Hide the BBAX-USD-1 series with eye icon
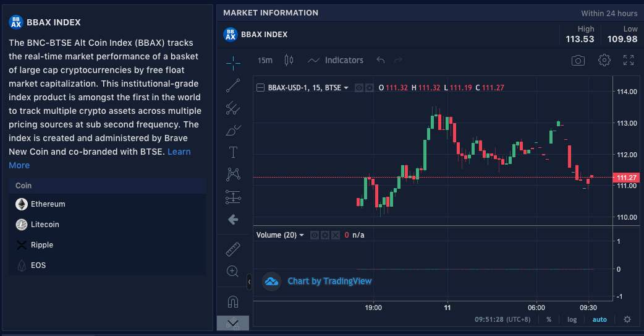644x336 pixels. [359, 88]
